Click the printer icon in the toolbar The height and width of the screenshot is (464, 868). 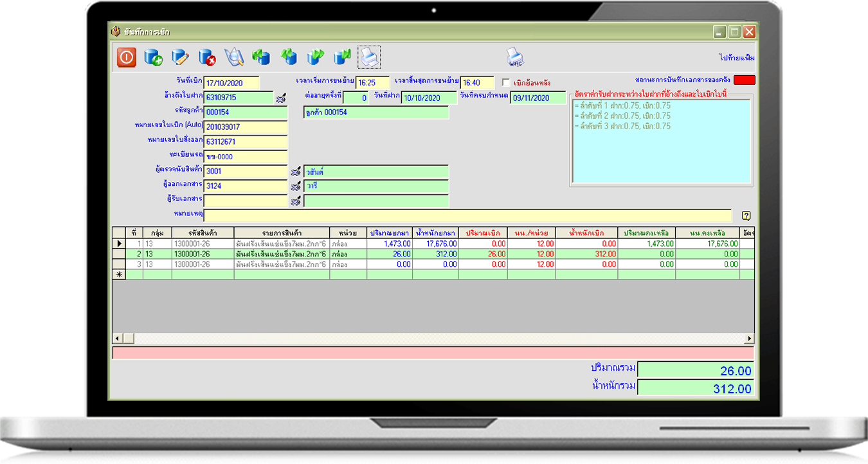pos(369,58)
